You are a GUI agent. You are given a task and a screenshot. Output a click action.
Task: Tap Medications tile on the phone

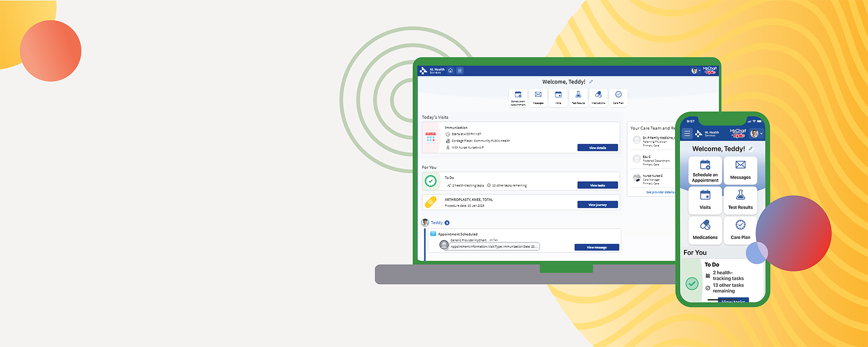(x=705, y=230)
